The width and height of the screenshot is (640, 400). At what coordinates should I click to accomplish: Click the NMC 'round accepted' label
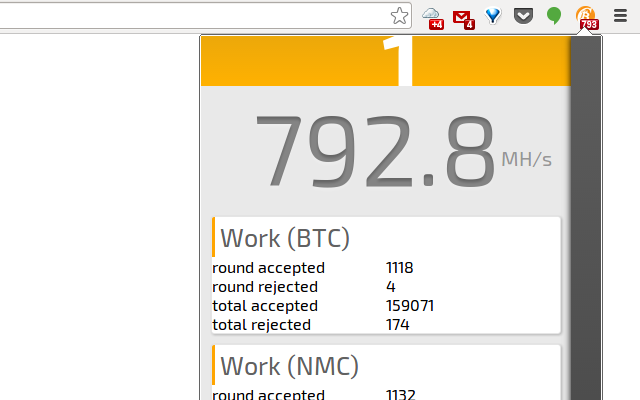point(269,394)
